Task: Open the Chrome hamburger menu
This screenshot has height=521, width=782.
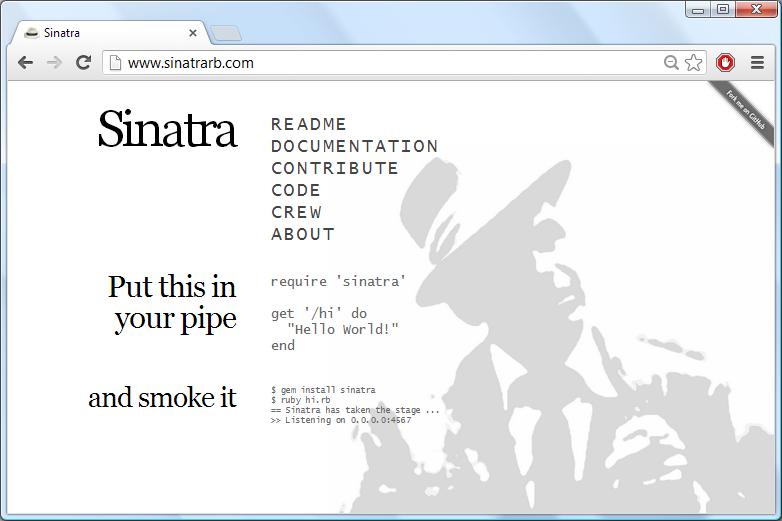Action: click(x=757, y=62)
